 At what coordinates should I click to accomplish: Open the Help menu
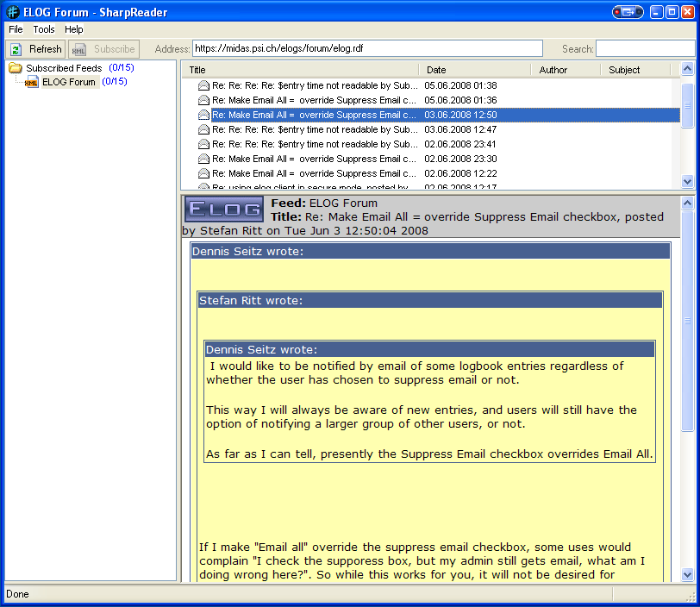[x=73, y=29]
